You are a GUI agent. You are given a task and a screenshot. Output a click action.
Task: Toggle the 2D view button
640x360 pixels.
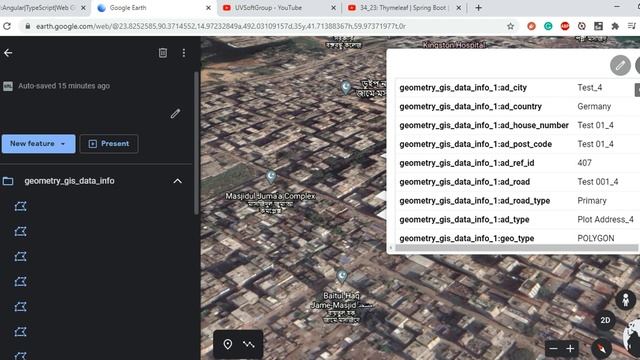tap(605, 320)
